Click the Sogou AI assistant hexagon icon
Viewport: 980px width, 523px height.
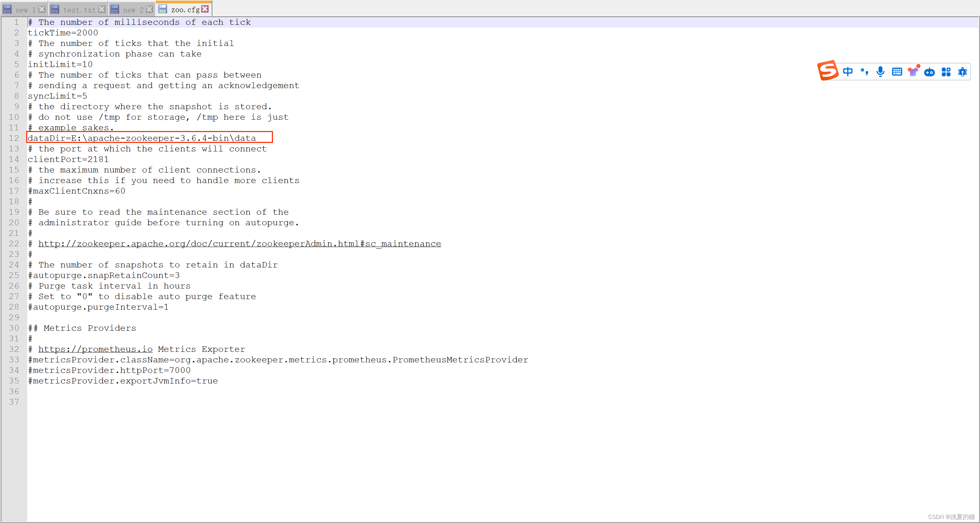pyautogui.click(x=963, y=71)
